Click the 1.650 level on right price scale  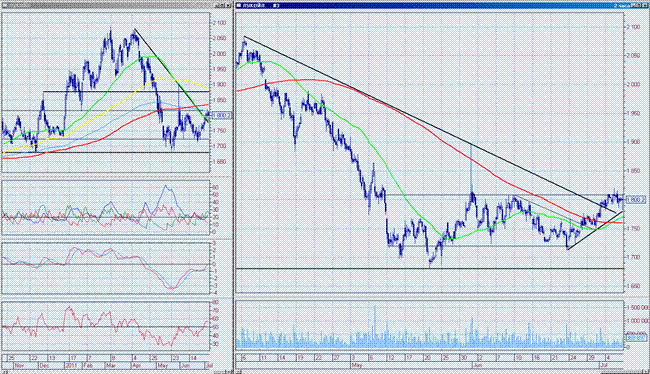point(633,286)
